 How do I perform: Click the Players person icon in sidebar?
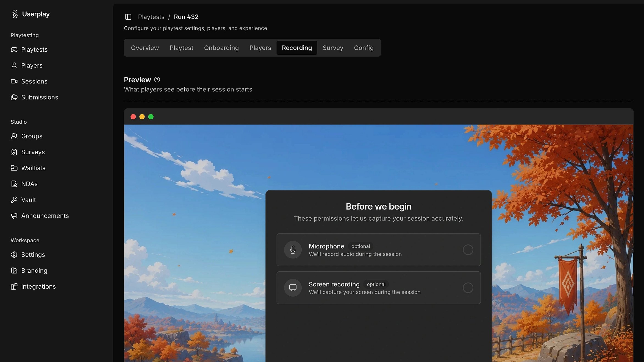click(14, 65)
